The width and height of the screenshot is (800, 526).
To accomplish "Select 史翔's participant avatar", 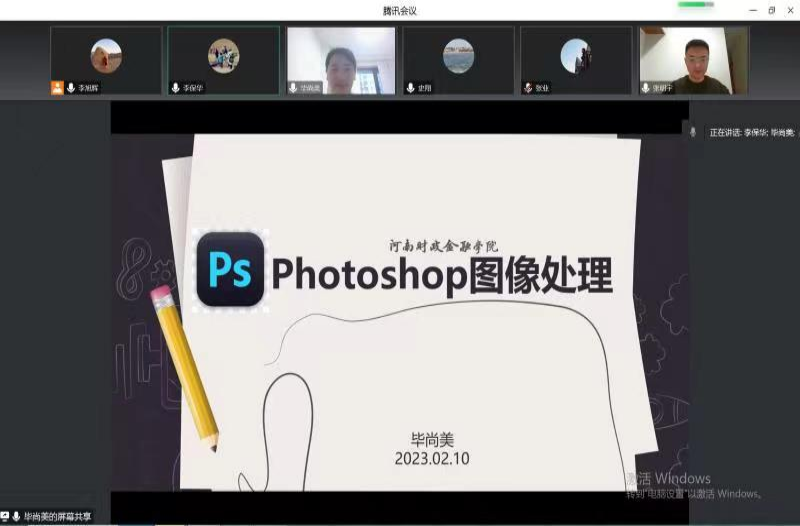I will tap(458, 55).
